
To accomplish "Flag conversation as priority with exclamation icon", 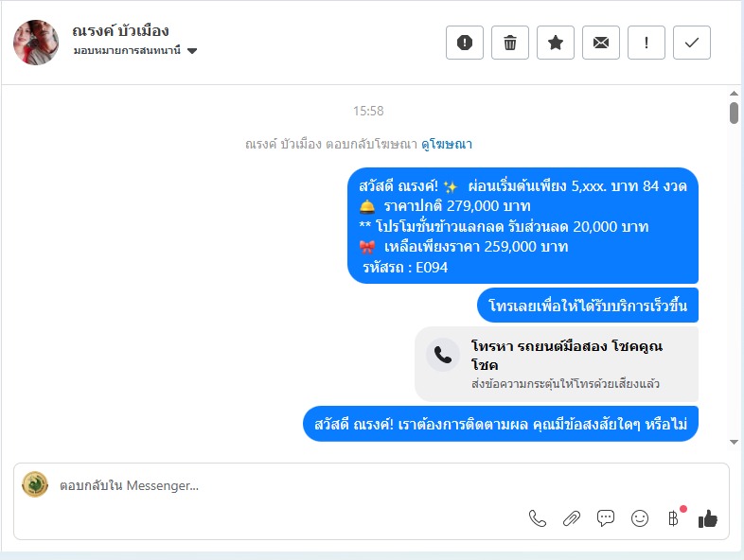I will [647, 43].
